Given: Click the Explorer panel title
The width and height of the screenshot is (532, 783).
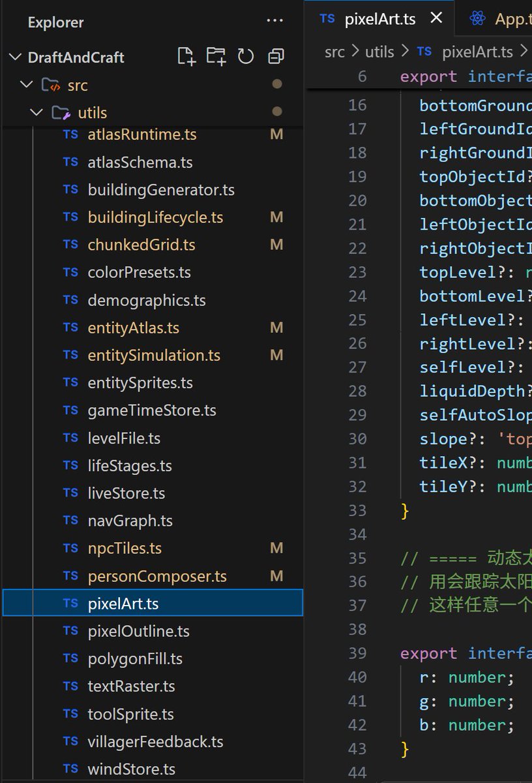Looking at the screenshot, I should coord(55,22).
